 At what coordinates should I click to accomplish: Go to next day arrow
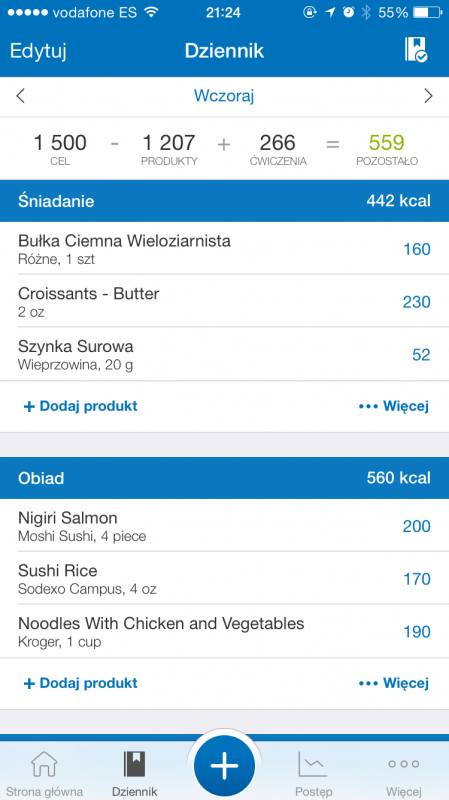click(x=429, y=96)
